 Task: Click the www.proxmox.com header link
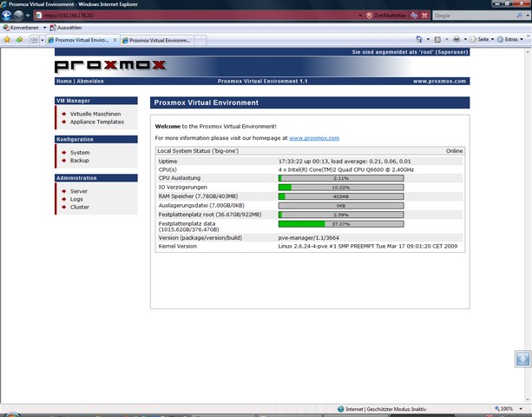(x=439, y=81)
